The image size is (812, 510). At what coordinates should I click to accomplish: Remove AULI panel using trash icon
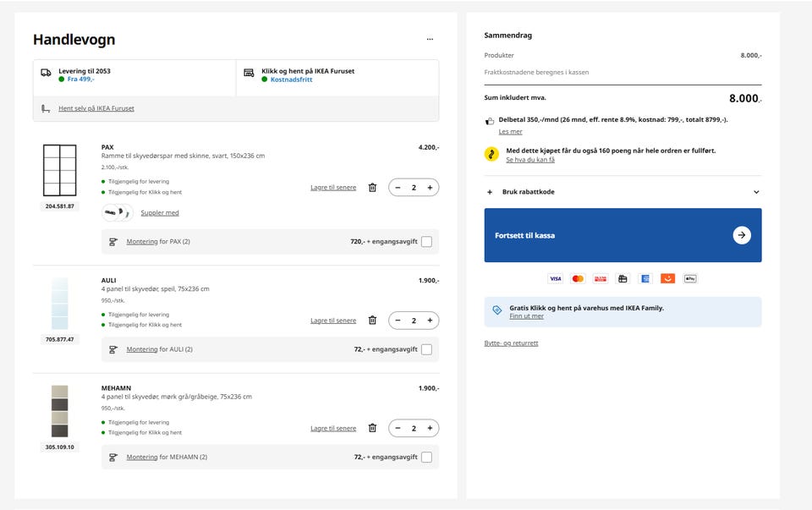[x=372, y=321]
